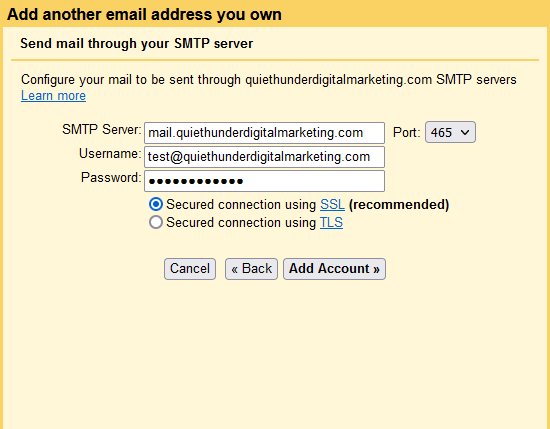Click the Learn more link
The height and width of the screenshot is (429, 550).
tap(53, 95)
